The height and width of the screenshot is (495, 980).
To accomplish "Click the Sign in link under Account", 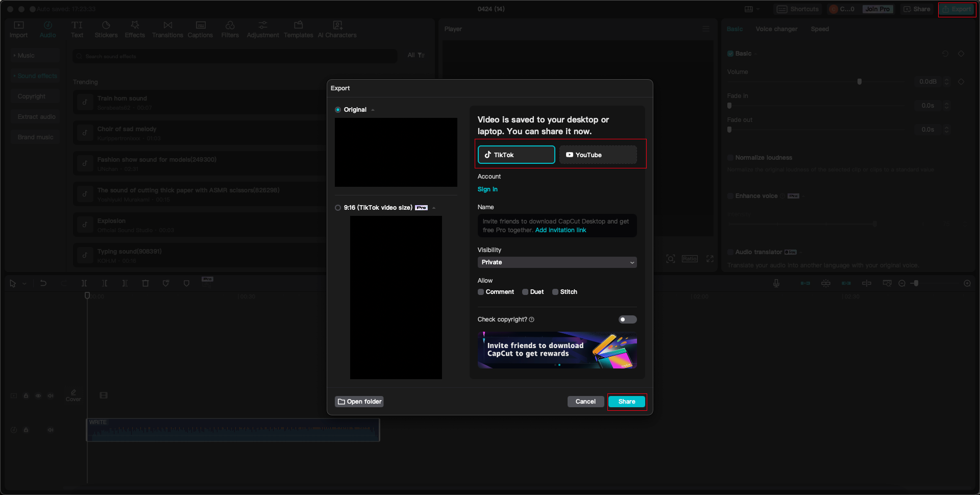I will pos(487,189).
